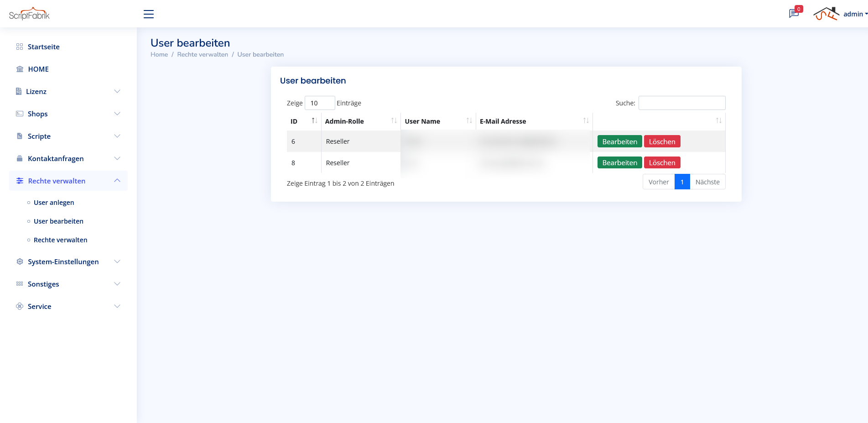Image resolution: width=868 pixels, height=423 pixels.
Task: Select pagination page 1
Action: (x=682, y=182)
